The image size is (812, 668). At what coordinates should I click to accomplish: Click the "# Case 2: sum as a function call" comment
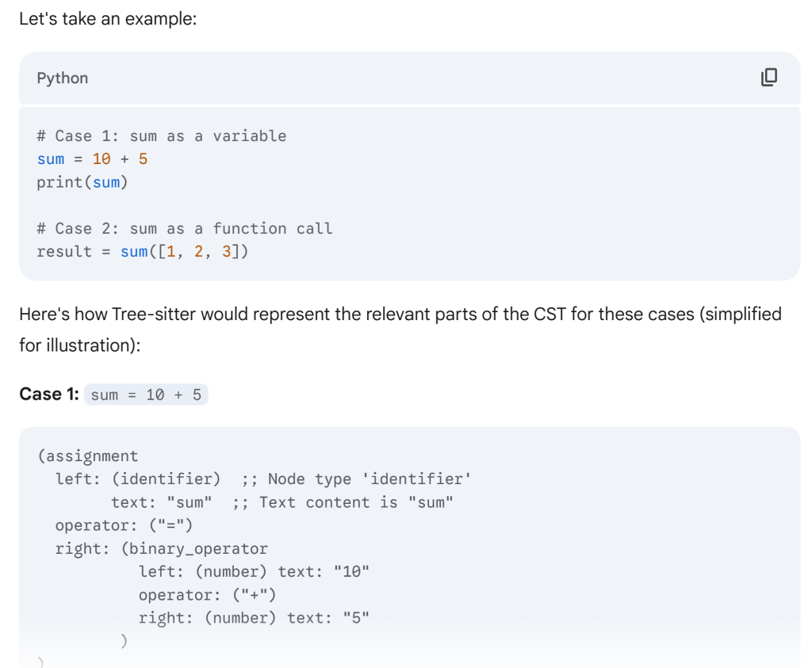click(x=184, y=228)
